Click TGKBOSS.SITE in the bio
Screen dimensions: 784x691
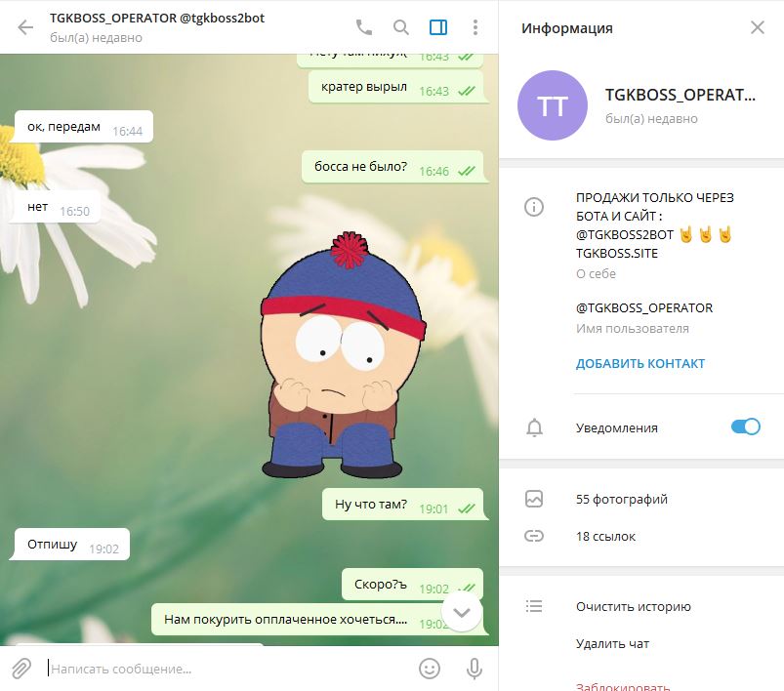[x=616, y=254]
